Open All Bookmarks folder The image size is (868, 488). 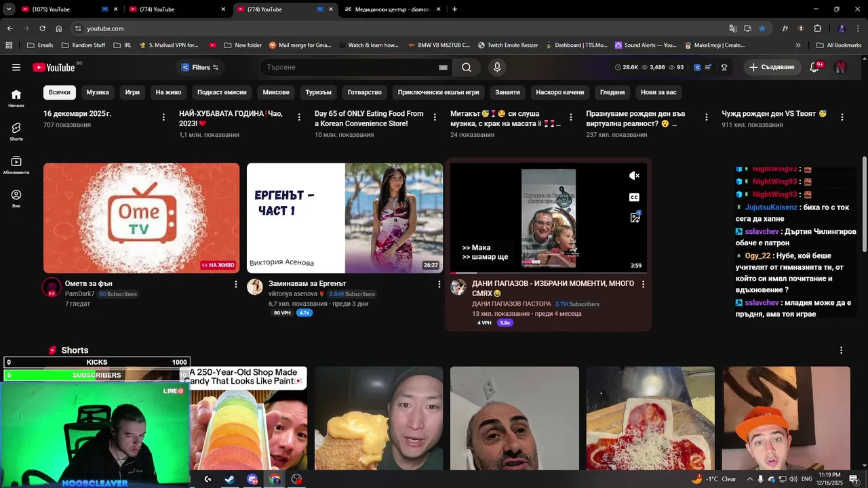839,45
